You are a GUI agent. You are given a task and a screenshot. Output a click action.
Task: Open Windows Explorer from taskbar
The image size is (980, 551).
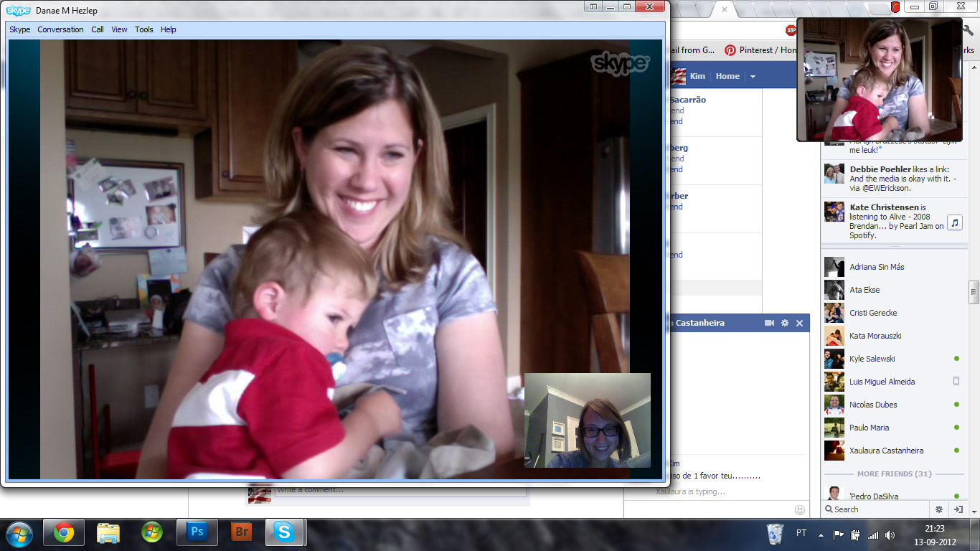tap(108, 533)
